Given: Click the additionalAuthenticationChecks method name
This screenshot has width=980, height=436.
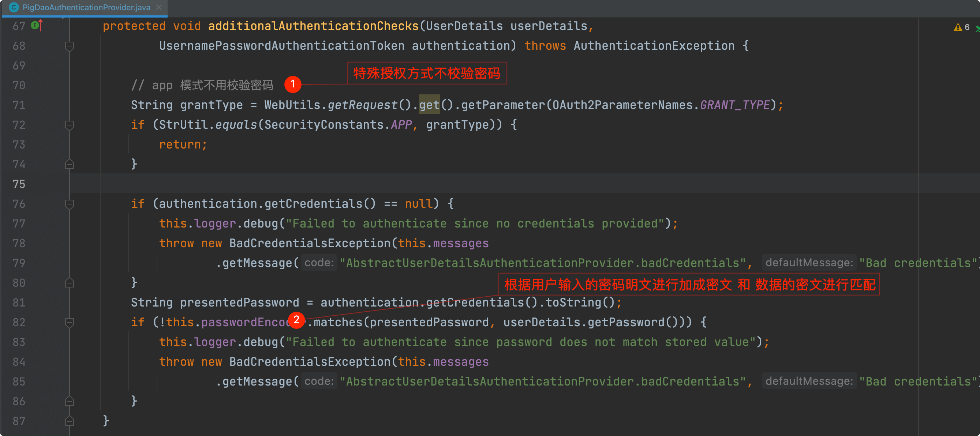Looking at the screenshot, I should click(313, 26).
